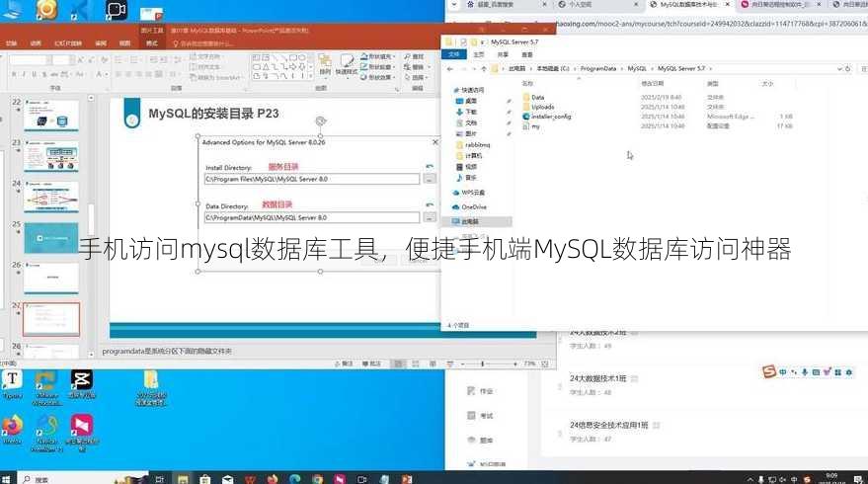
Task: Open the font color dropdown arrow
Action: click(107, 74)
